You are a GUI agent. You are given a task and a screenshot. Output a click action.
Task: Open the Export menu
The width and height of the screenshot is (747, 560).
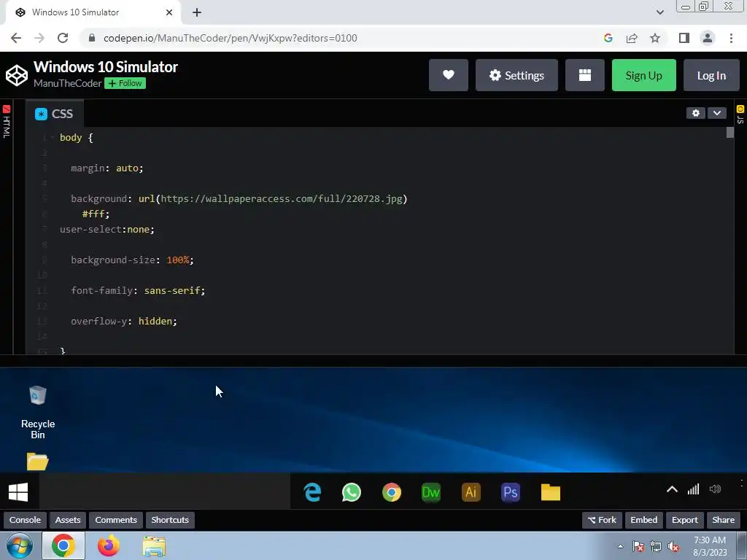684,520
